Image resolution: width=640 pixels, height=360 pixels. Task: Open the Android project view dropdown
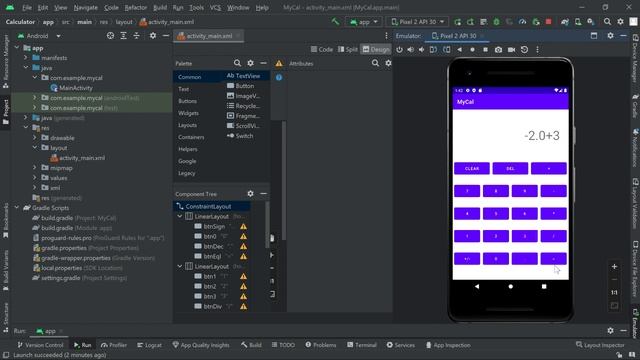(x=39, y=36)
